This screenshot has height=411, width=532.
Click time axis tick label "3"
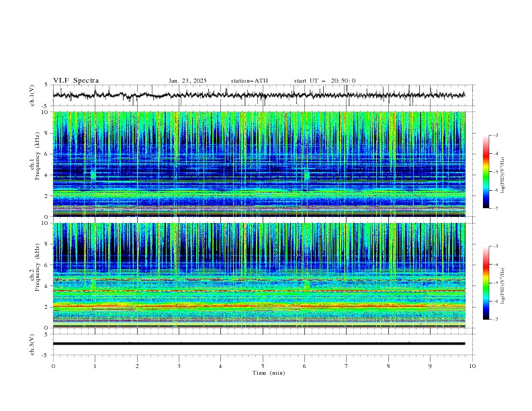tap(179, 366)
